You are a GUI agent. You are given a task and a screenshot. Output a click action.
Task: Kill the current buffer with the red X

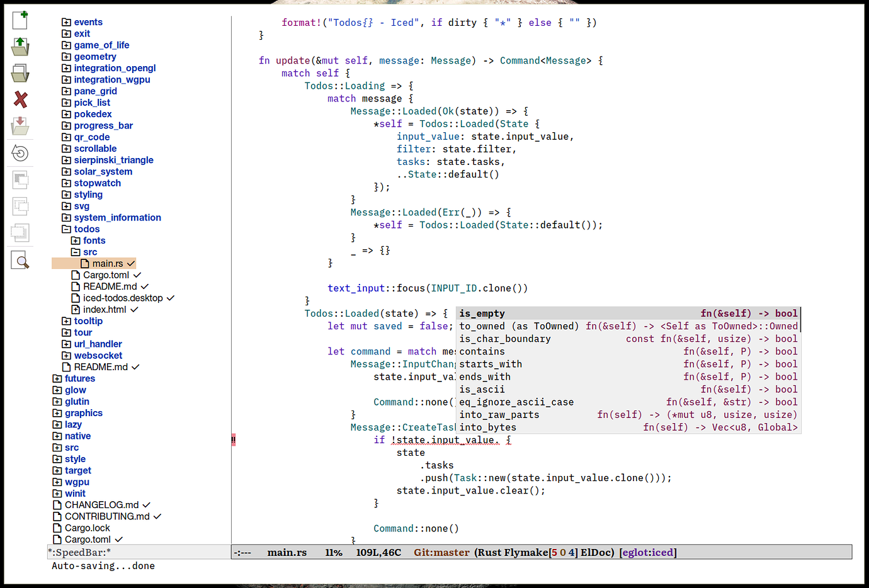coord(20,99)
